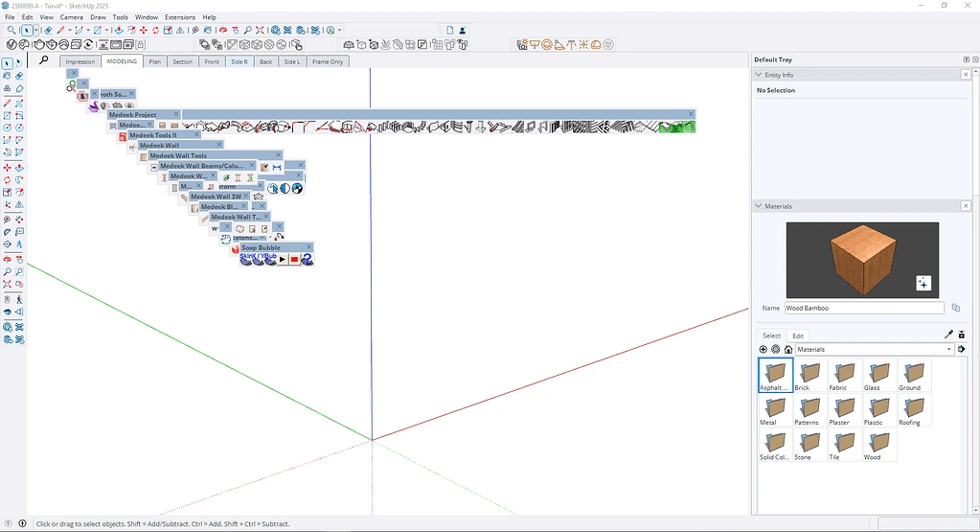980x532 pixels.
Task: Open the Materials library dropdown
Action: click(x=875, y=350)
